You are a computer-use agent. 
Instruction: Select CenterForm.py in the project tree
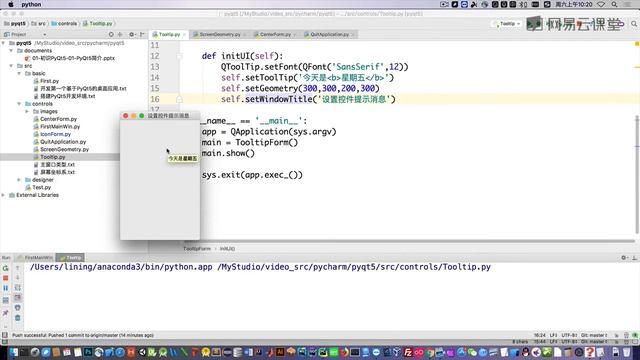(58, 119)
